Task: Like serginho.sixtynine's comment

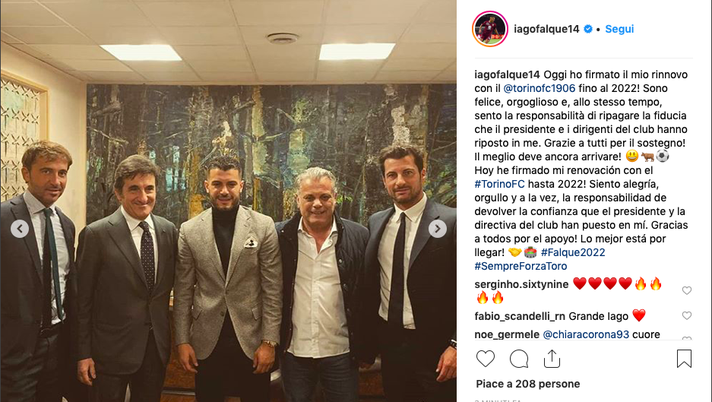Action: click(687, 290)
